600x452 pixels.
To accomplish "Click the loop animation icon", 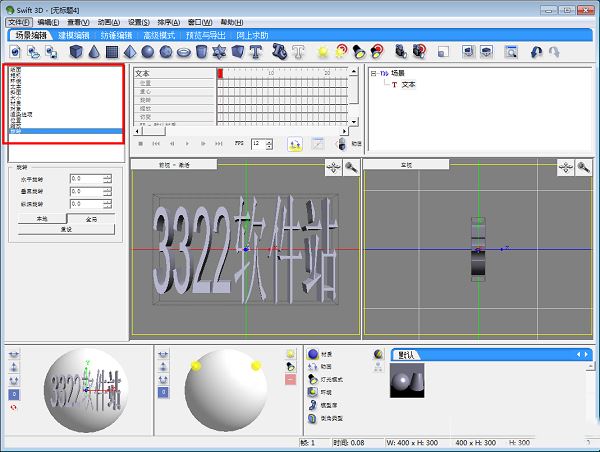I will point(296,144).
